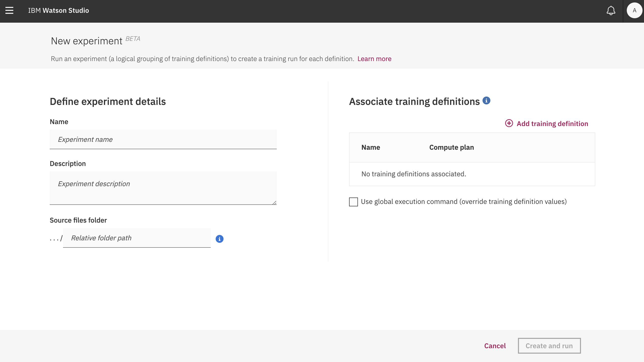Click the global execution command label text
Viewport: 644px width, 362px height.
(464, 201)
